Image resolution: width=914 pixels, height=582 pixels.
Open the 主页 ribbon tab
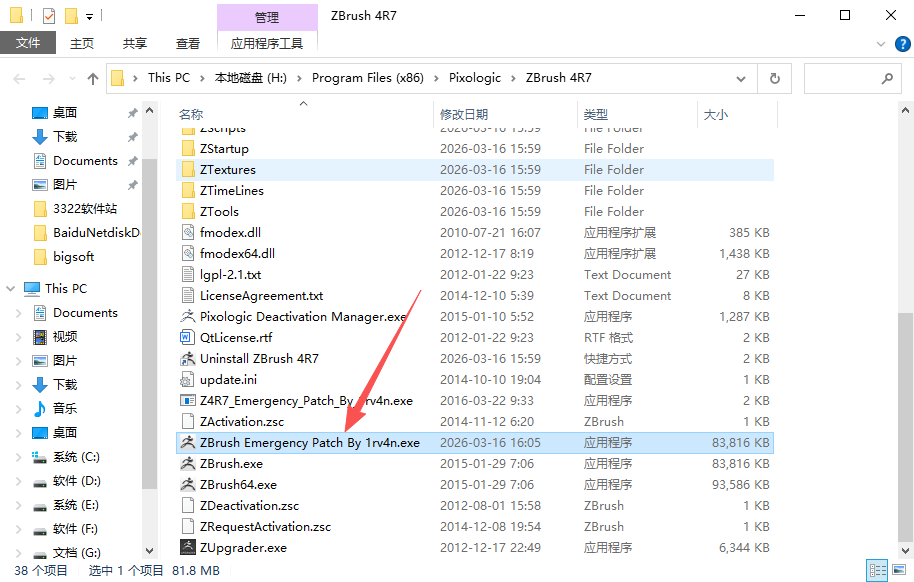[82, 43]
